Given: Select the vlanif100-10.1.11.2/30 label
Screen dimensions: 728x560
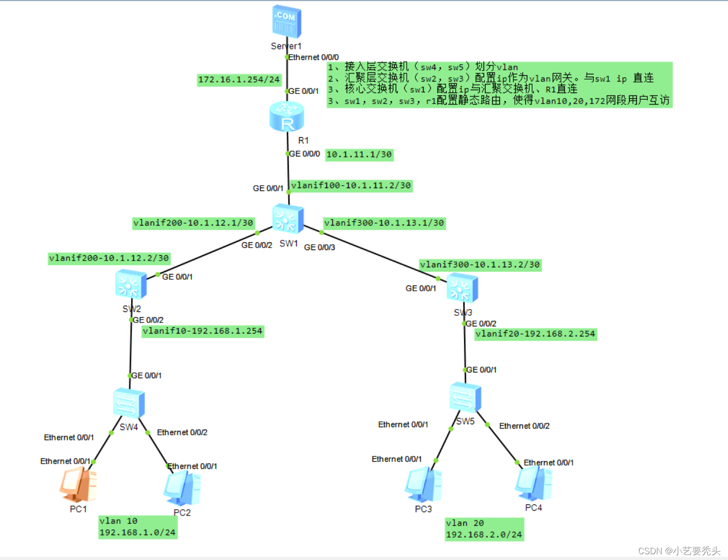Looking at the screenshot, I should pos(351,186).
